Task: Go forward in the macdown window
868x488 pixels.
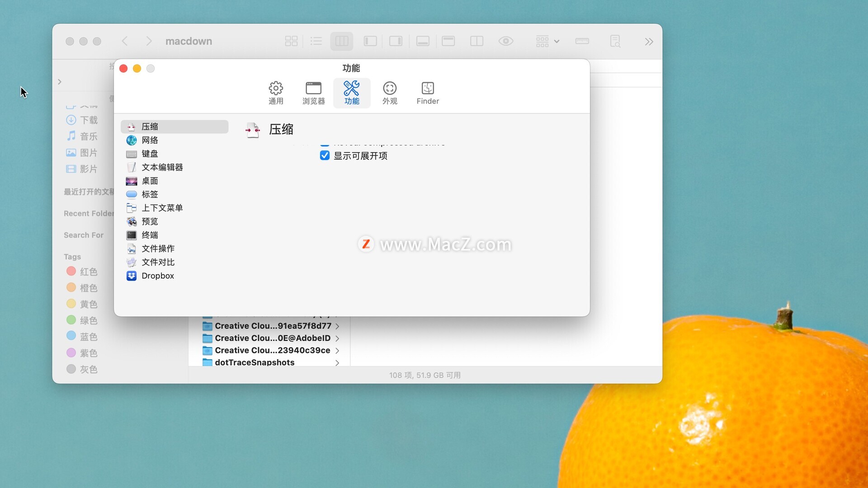Action: click(x=149, y=41)
